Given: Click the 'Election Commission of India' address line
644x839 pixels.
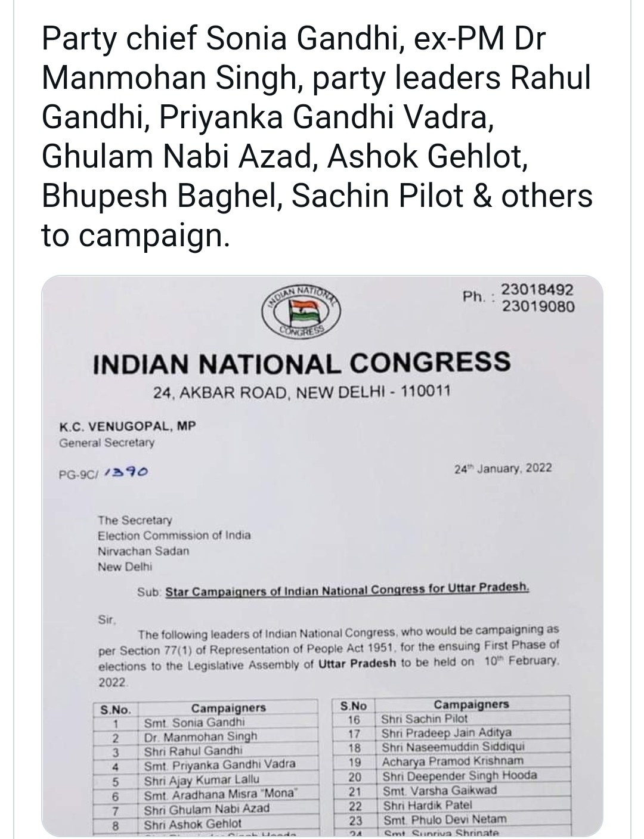Looking at the screenshot, I should pyautogui.click(x=174, y=535).
